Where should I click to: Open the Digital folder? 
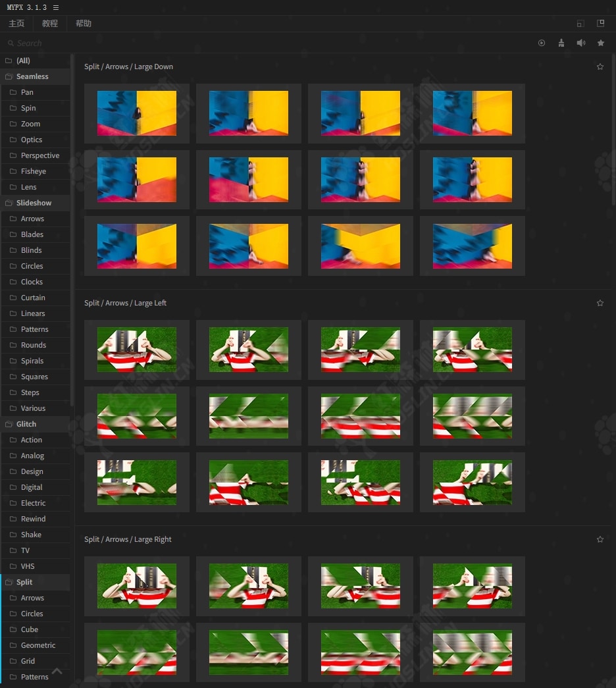[36, 487]
